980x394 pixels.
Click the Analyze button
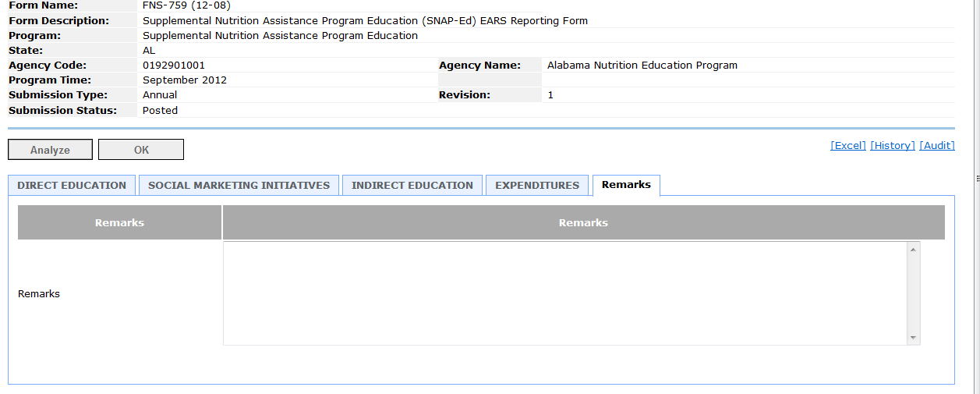click(50, 150)
